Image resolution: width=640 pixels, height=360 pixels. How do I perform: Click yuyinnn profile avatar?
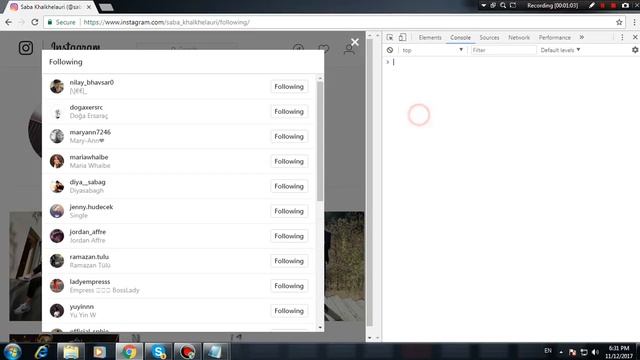[x=57, y=311]
